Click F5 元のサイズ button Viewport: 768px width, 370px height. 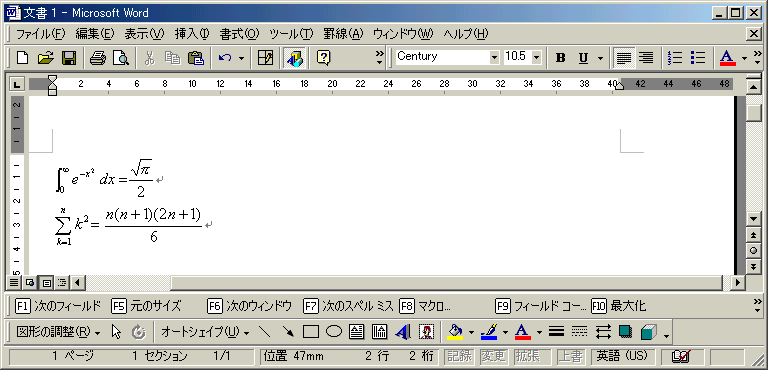pos(146,306)
